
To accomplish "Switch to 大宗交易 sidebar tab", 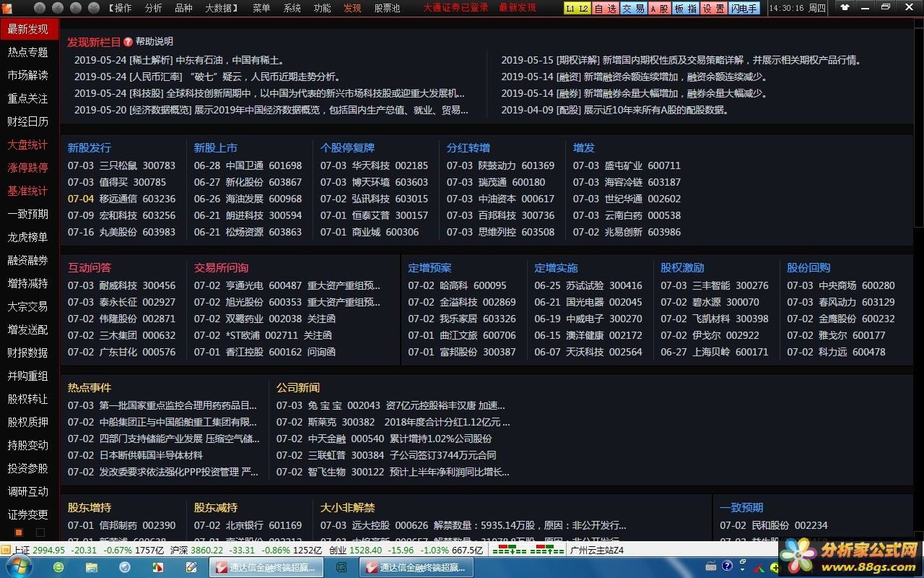I will [28, 306].
